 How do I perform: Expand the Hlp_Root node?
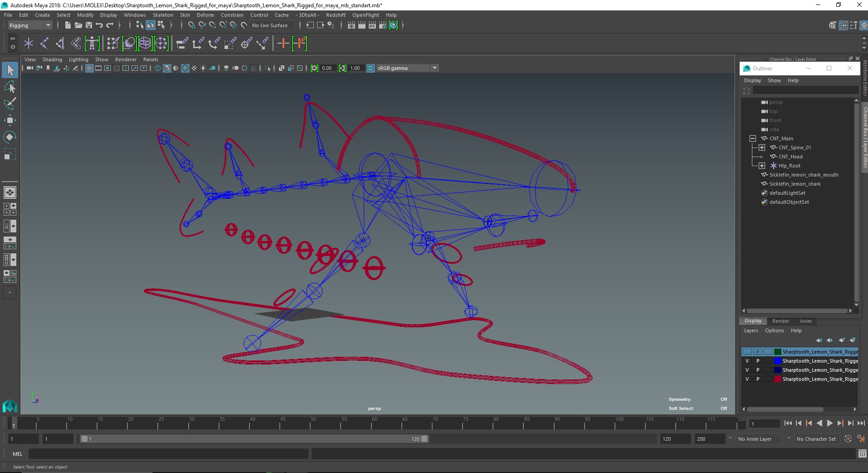[762, 166]
